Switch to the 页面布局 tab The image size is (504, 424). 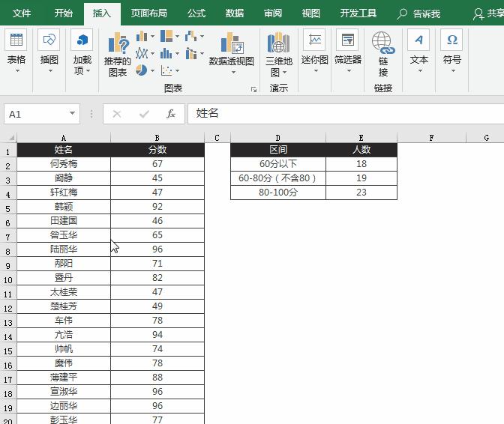pyautogui.click(x=148, y=13)
